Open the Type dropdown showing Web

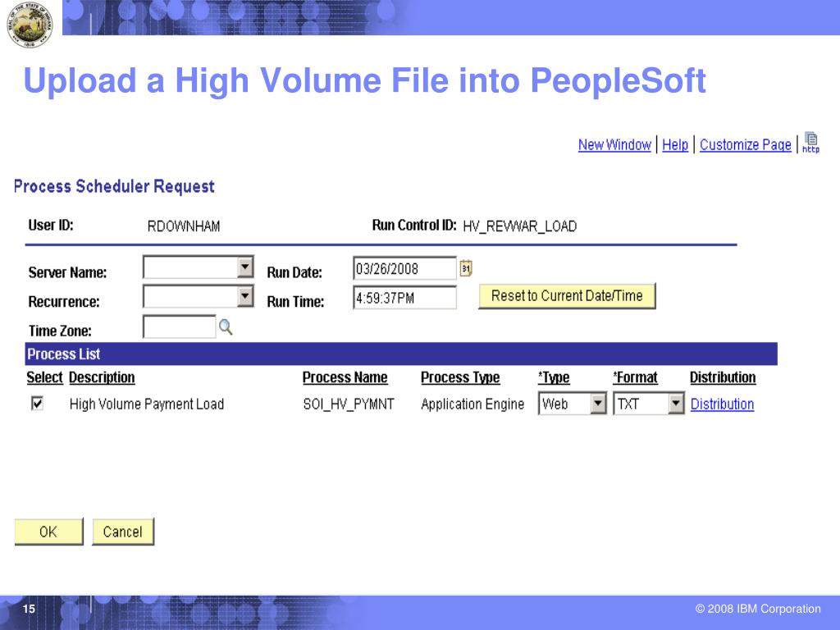572,404
